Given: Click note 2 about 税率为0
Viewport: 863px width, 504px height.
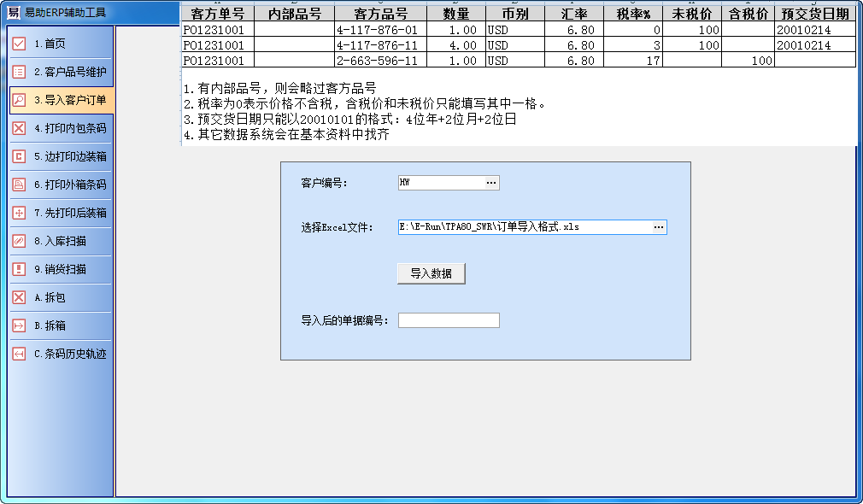Looking at the screenshot, I should click(365, 103).
